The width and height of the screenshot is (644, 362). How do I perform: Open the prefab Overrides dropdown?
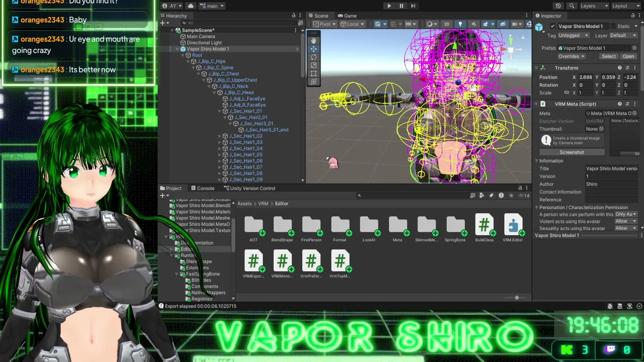coord(571,56)
